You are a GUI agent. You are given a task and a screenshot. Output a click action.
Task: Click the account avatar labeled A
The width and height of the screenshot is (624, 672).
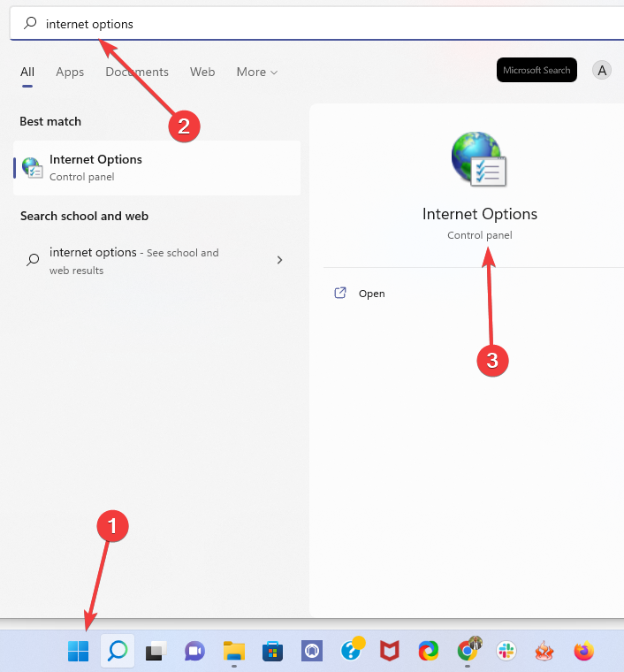coord(602,70)
